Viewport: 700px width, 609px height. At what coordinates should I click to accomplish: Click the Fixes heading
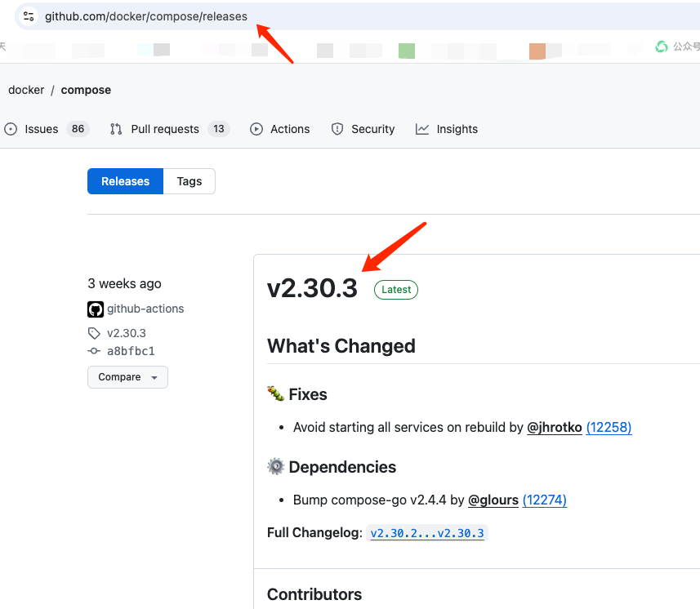(x=308, y=394)
